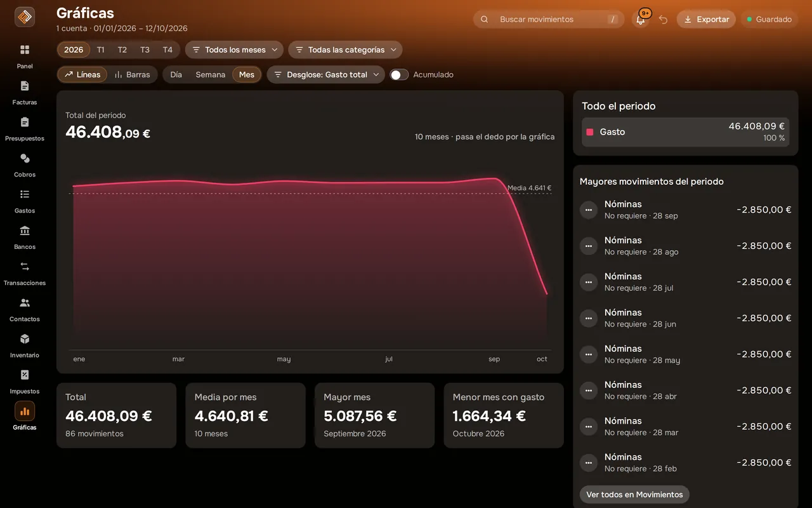Select quarter T1 tab
The image size is (812, 508).
point(101,50)
